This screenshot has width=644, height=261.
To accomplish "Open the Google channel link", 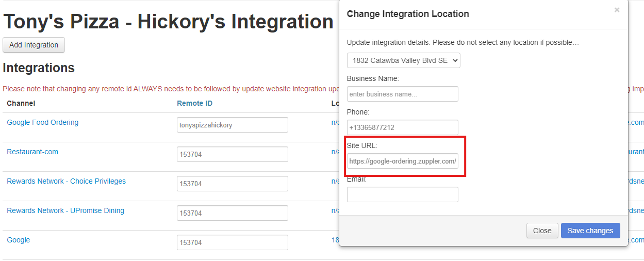I will (18, 240).
